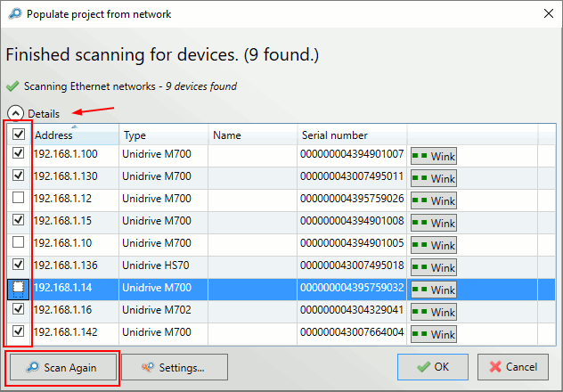Check the 192.168.1.14 device checkbox
This screenshot has height=392, width=563.
coord(19,287)
